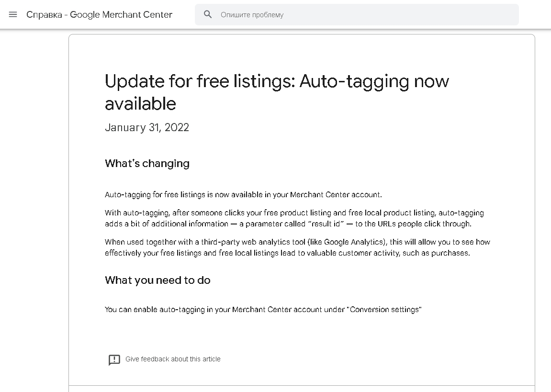Click the 'What's changing' heading

click(147, 164)
